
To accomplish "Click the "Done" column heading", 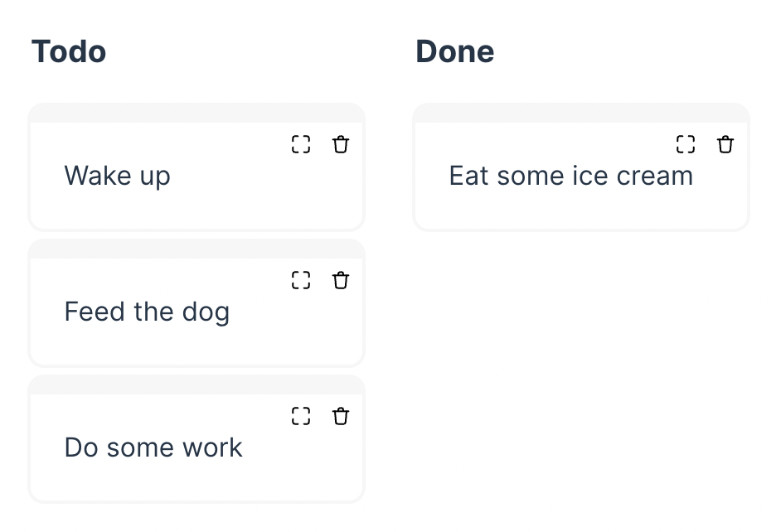I will point(455,52).
